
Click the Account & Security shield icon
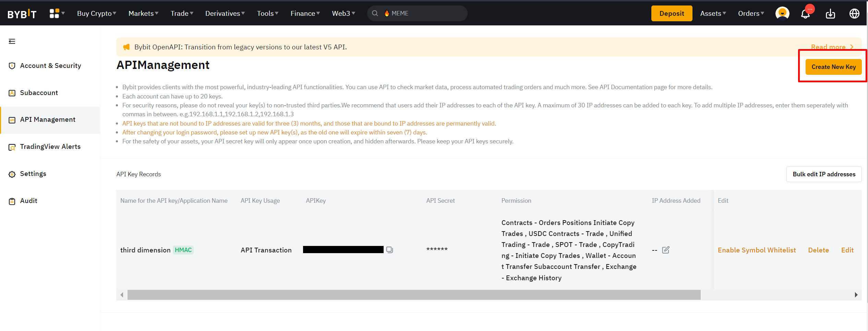coord(12,66)
